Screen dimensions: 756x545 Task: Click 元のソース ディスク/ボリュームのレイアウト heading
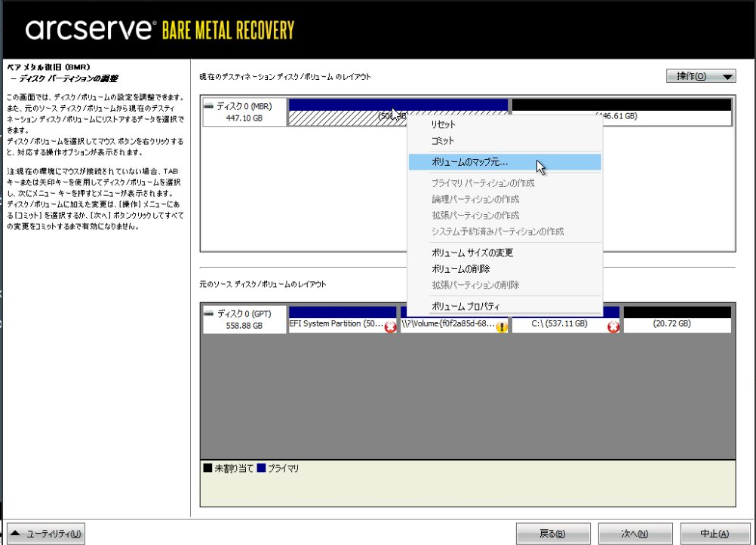pyautogui.click(x=263, y=284)
